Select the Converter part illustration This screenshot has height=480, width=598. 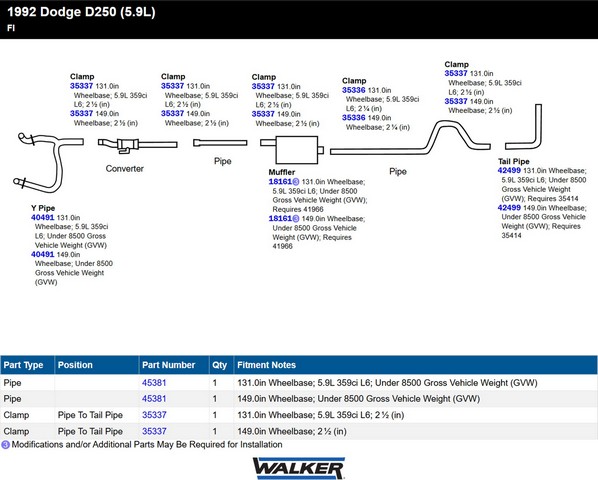[137, 145]
